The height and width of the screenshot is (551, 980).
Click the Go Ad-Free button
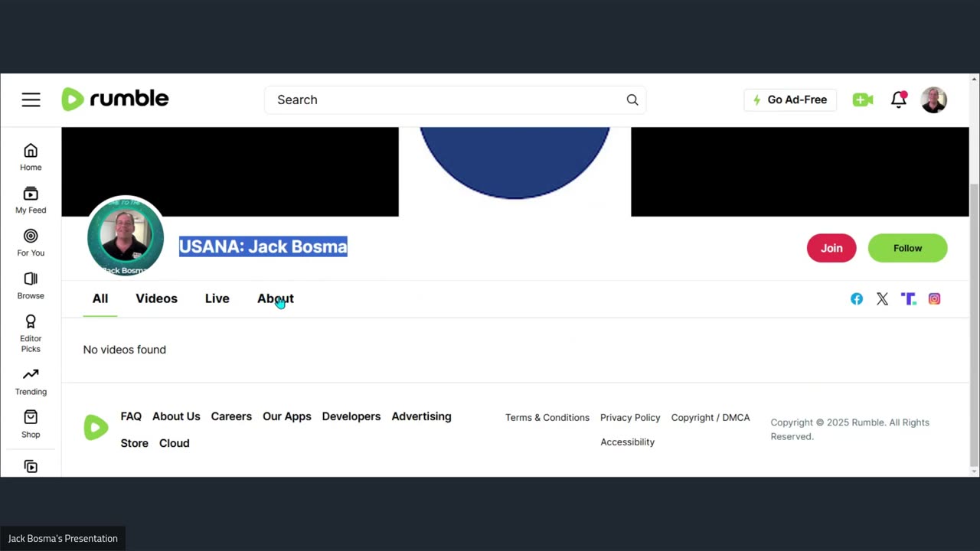click(790, 99)
